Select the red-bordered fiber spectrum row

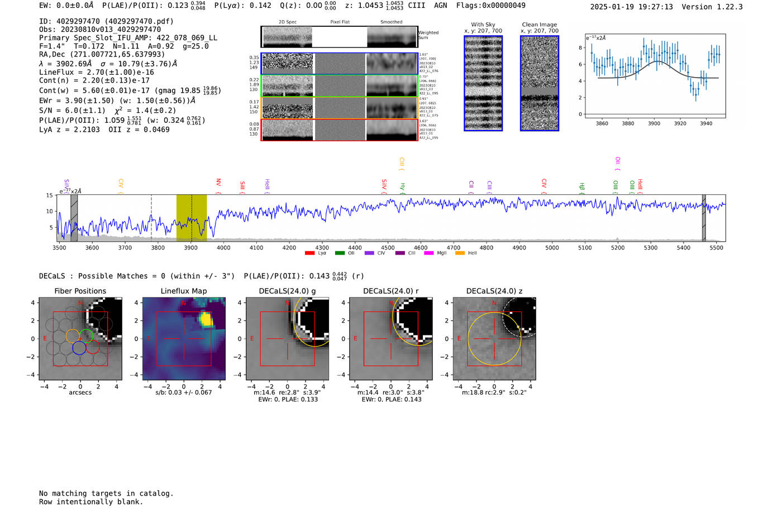click(x=339, y=130)
